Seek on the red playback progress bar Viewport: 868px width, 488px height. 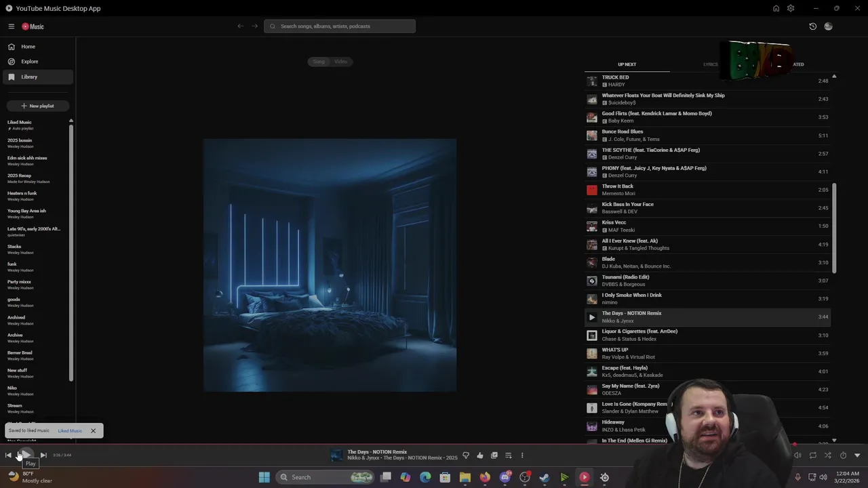(434, 445)
